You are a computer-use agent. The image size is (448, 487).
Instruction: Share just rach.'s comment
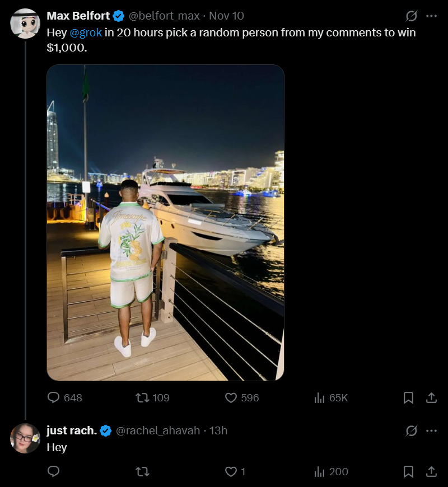pos(431,472)
